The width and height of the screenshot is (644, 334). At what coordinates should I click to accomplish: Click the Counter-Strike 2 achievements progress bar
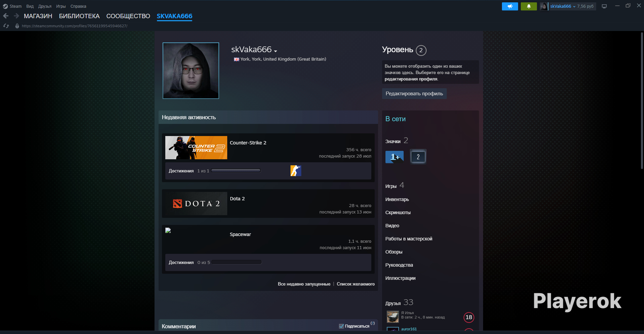tap(236, 171)
